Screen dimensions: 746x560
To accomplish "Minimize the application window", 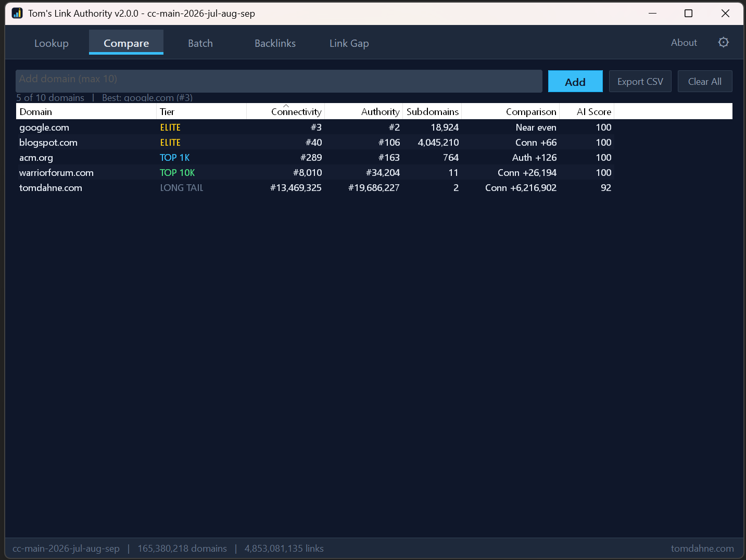I will [652, 13].
